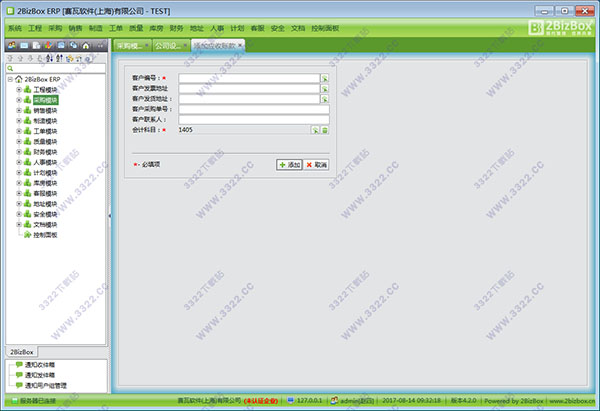600x411 pixels.
Task: Open the 财务 menu
Action: point(176,28)
